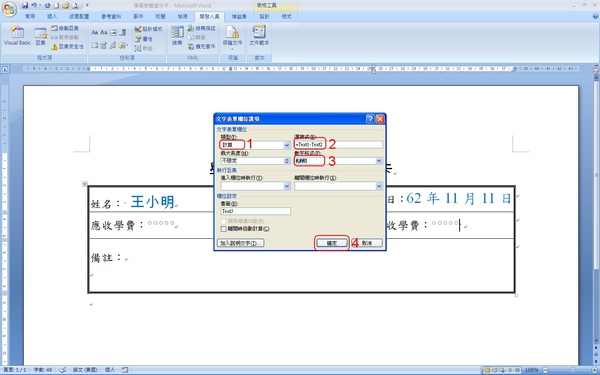Undo last action in quick access toolbar
Viewport: 600px width, 375px height.
(x=34, y=5)
